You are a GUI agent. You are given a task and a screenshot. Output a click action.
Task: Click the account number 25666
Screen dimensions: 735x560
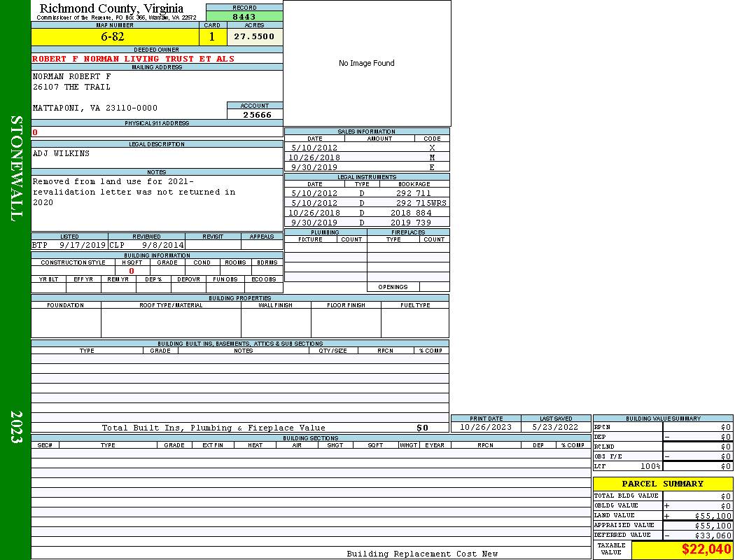(257, 114)
